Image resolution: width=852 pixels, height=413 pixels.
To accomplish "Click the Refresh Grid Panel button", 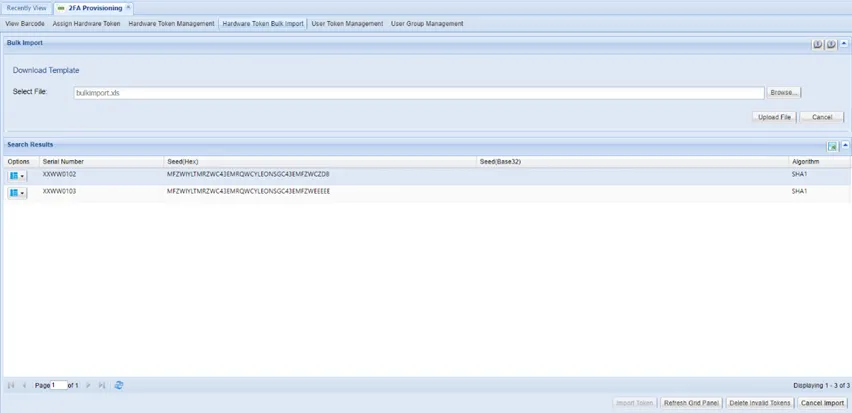I will click(x=692, y=403).
